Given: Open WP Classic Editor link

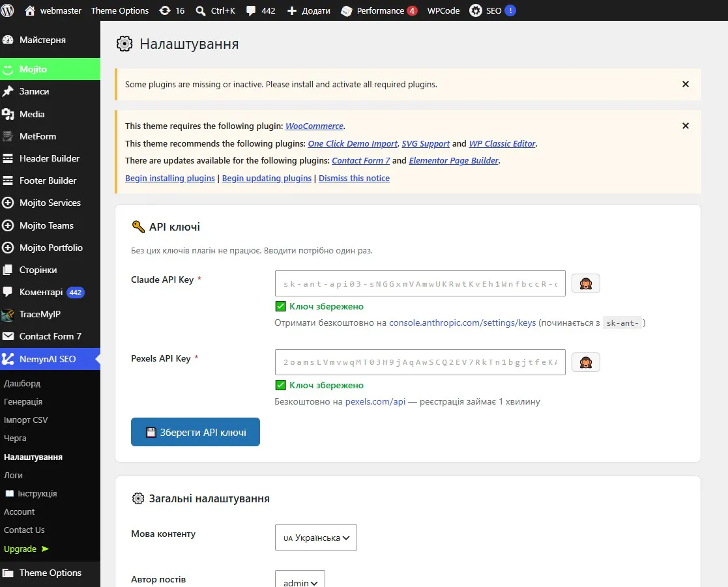Looking at the screenshot, I should pyautogui.click(x=502, y=143).
